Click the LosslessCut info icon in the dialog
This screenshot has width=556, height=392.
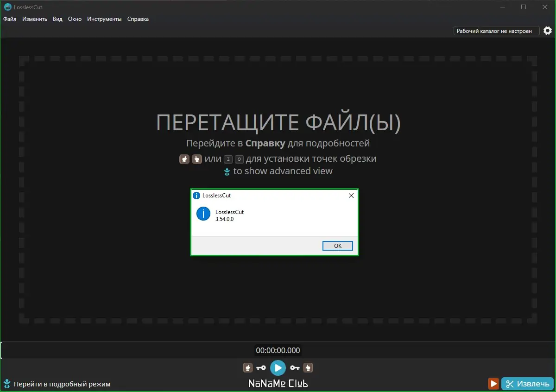click(202, 214)
